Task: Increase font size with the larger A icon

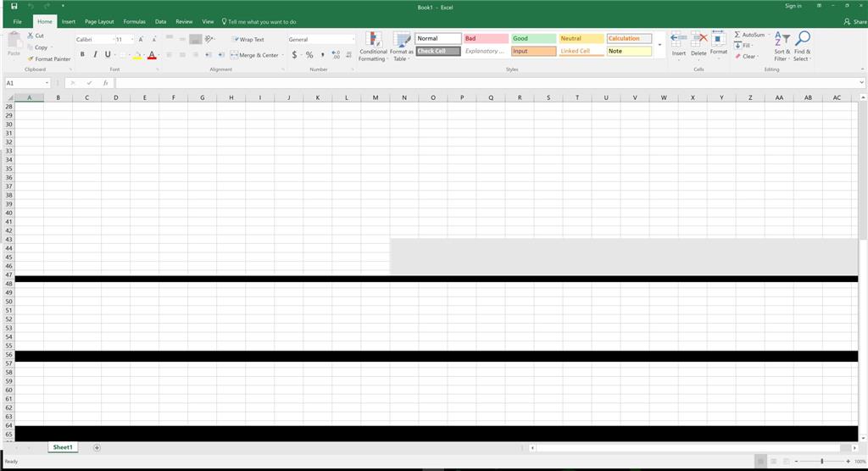Action: (x=142, y=39)
